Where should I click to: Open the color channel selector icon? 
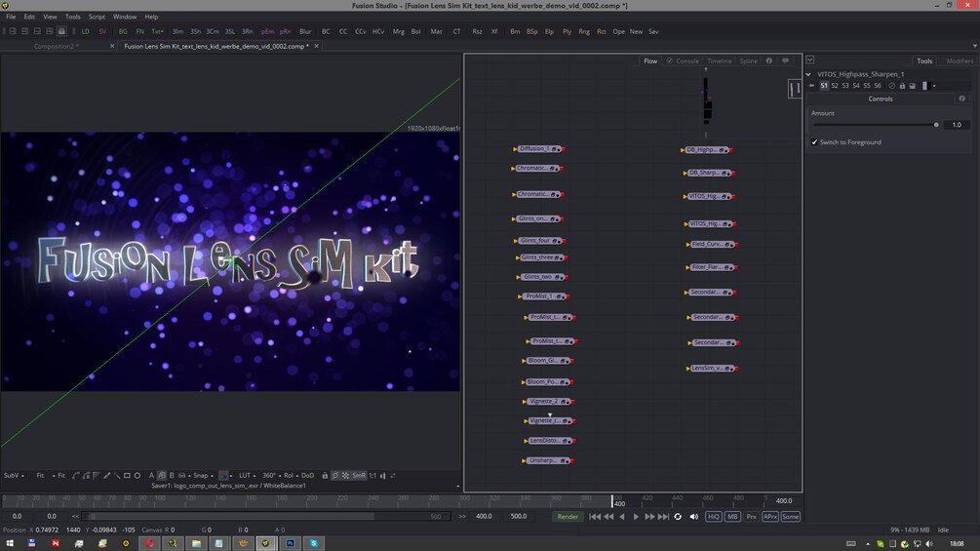click(223, 475)
